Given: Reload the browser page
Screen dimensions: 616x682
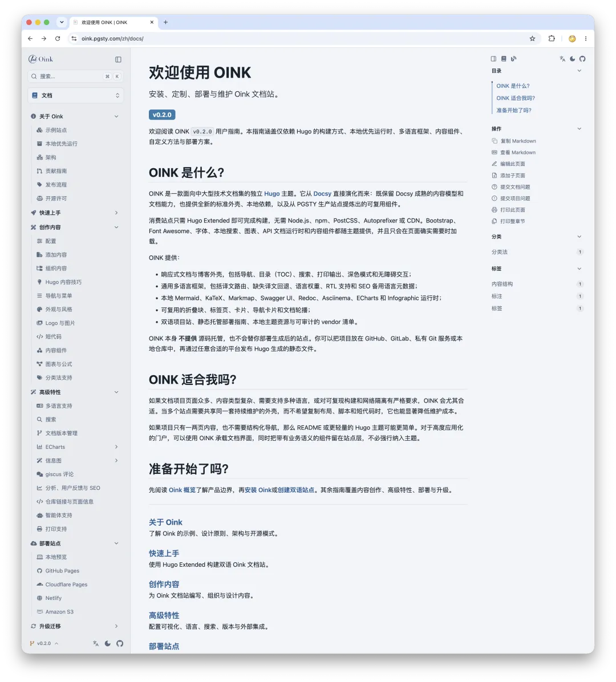Looking at the screenshot, I should [58, 38].
